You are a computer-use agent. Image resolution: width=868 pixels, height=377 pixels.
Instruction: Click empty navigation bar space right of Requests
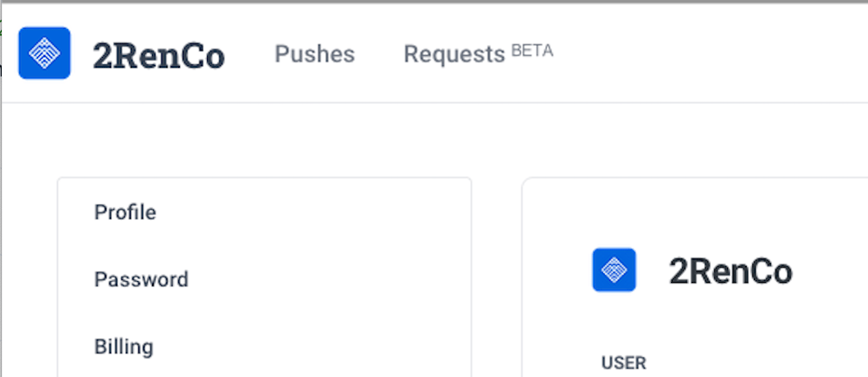pos(705,54)
